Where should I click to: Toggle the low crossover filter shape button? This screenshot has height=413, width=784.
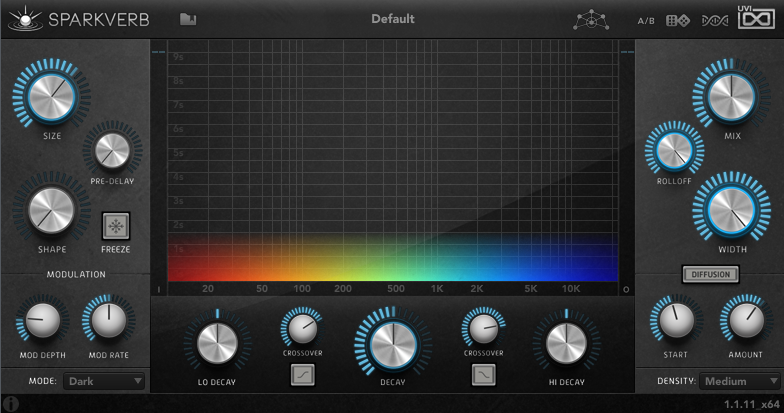[303, 375]
